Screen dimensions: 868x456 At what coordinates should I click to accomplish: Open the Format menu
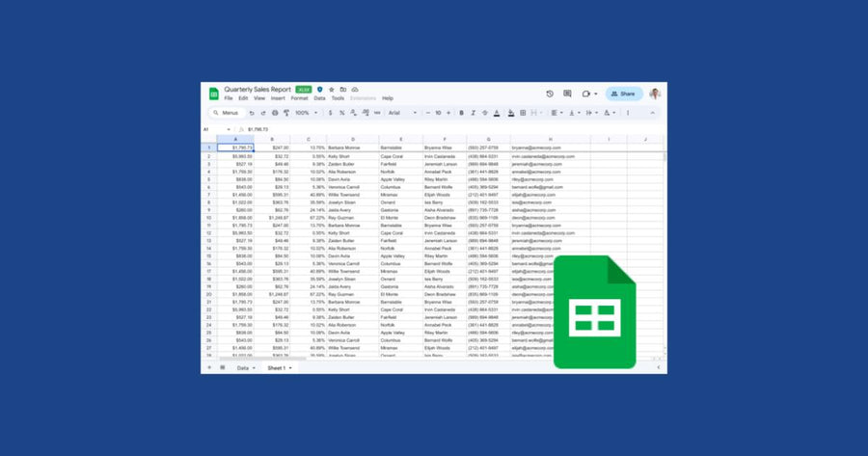click(x=300, y=98)
